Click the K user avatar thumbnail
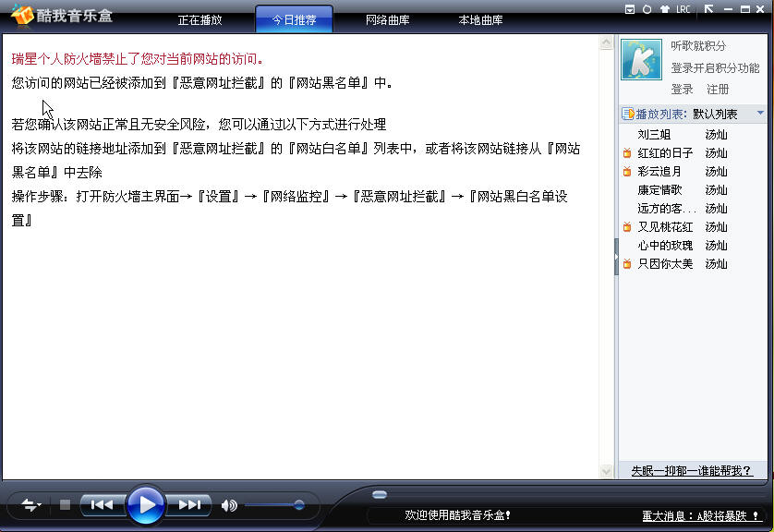The height and width of the screenshot is (532, 774). pos(641,59)
